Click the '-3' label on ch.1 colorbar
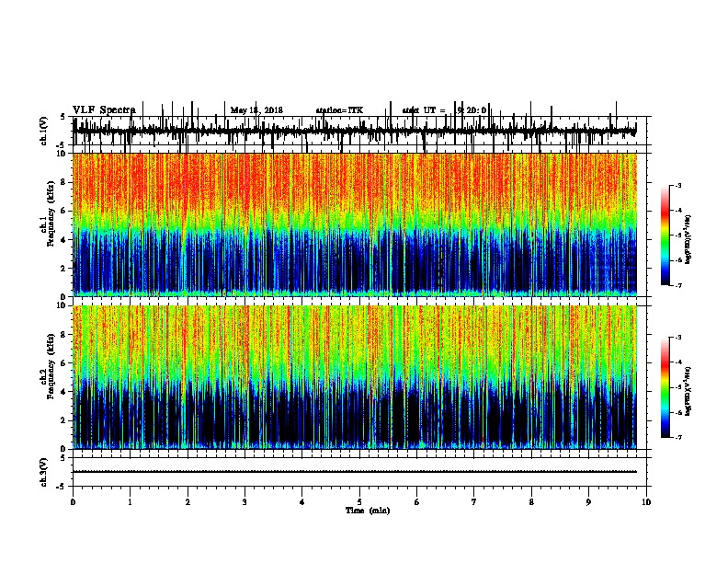The image size is (728, 563). 678,186
